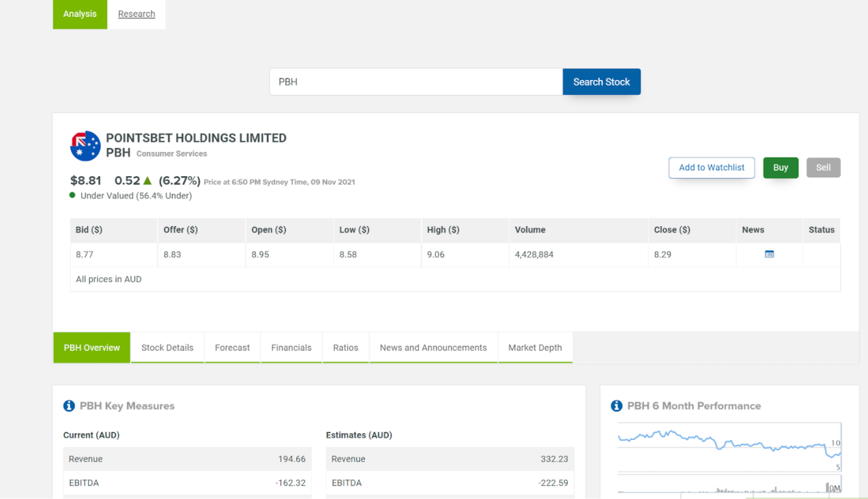The width and height of the screenshot is (868, 499).
Task: Click the Australian flag company logo
Action: click(86, 146)
